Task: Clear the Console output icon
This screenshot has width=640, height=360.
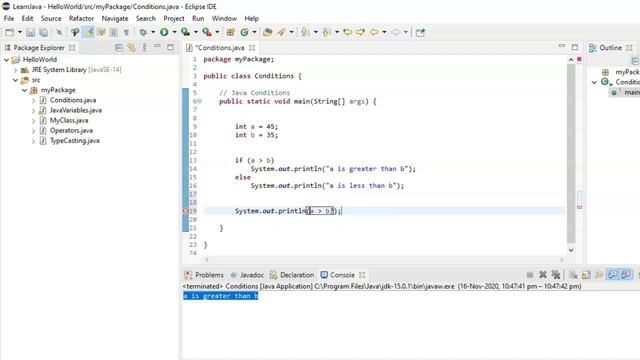Action: pos(573,275)
